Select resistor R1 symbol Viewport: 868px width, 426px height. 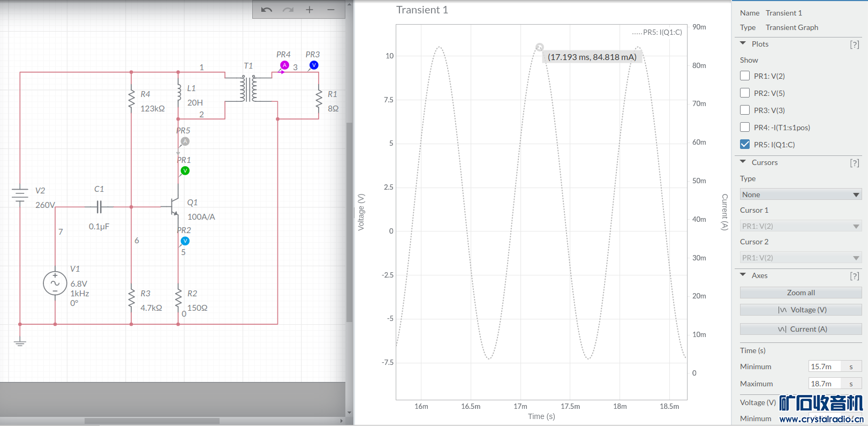(x=319, y=100)
